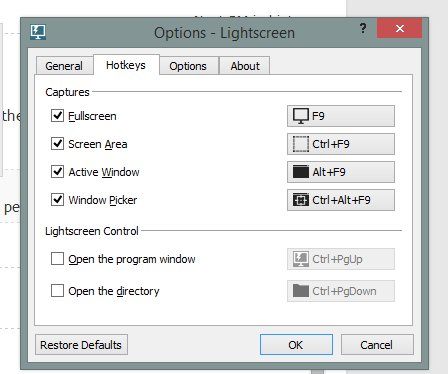Click the Screen Area text label
Screen dimensions: 448x374
coord(98,144)
